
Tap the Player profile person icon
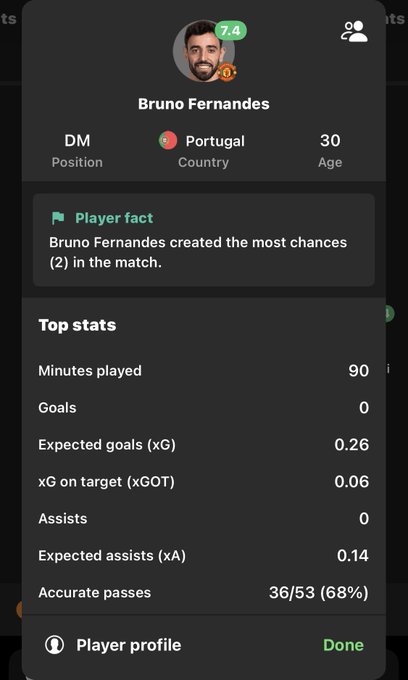point(55,645)
